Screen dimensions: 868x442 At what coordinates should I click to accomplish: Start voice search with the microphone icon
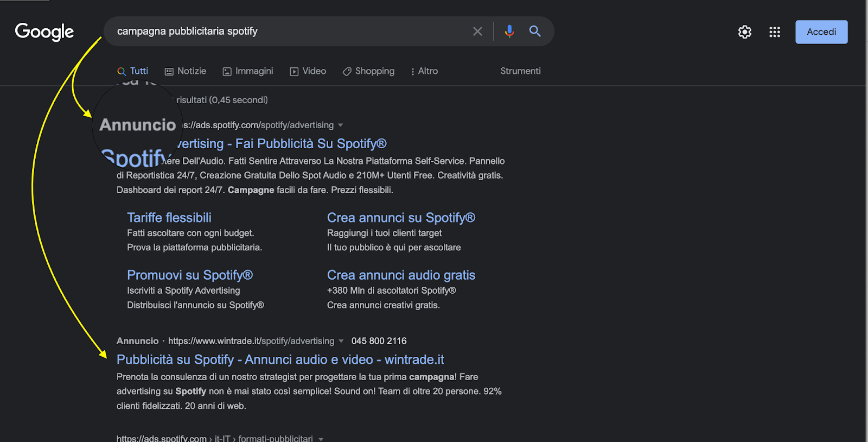click(509, 31)
